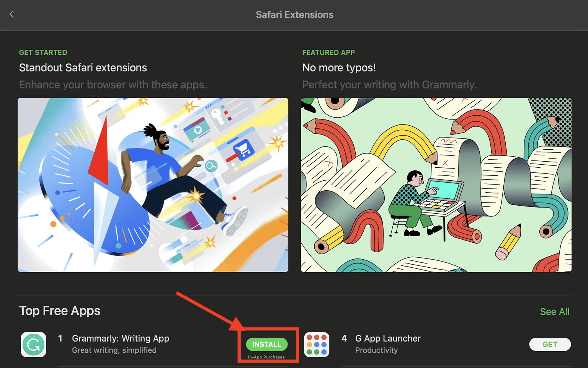Click the colorful dots grid of G App Launcher
Viewport: 588px width, 368px height.
click(x=317, y=344)
